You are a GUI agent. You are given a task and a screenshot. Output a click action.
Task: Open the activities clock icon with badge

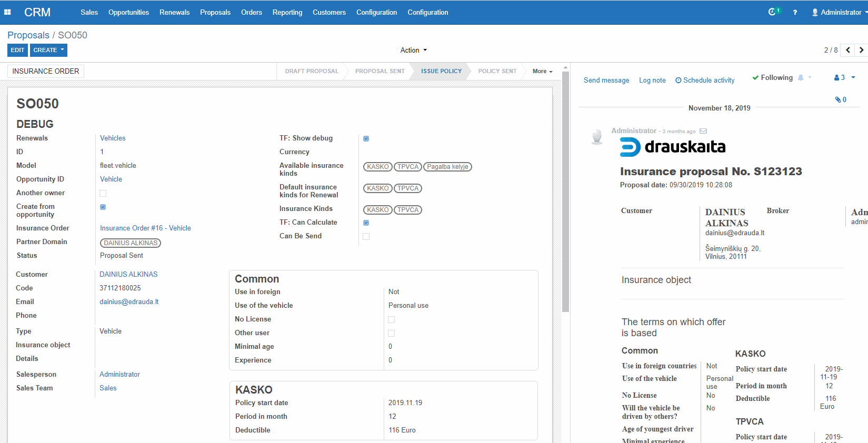(x=773, y=12)
